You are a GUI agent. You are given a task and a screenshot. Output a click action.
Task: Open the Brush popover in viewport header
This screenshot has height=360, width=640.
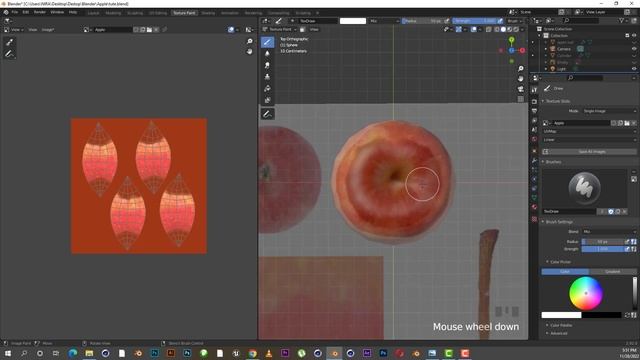tap(514, 21)
